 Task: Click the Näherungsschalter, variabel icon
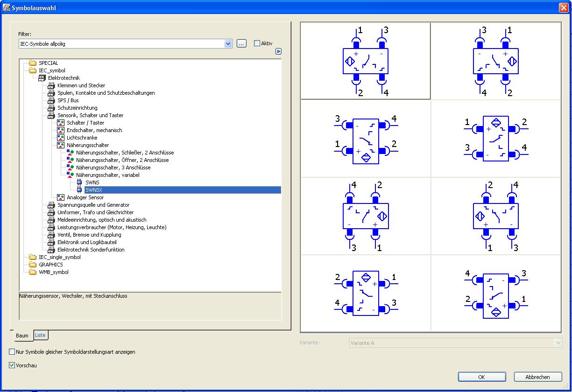pyautogui.click(x=70, y=175)
